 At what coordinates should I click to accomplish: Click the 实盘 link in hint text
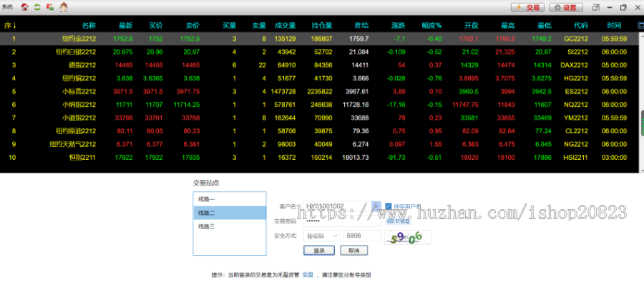308,275
